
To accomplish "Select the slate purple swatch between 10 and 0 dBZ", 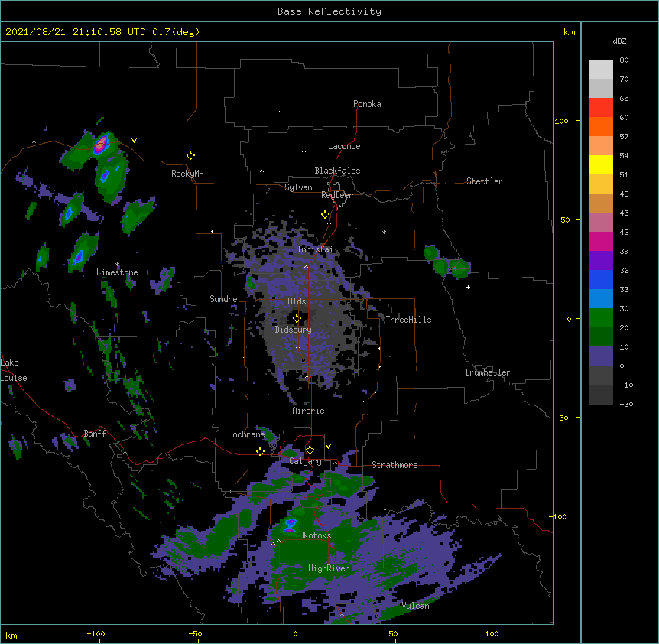I will [x=601, y=356].
